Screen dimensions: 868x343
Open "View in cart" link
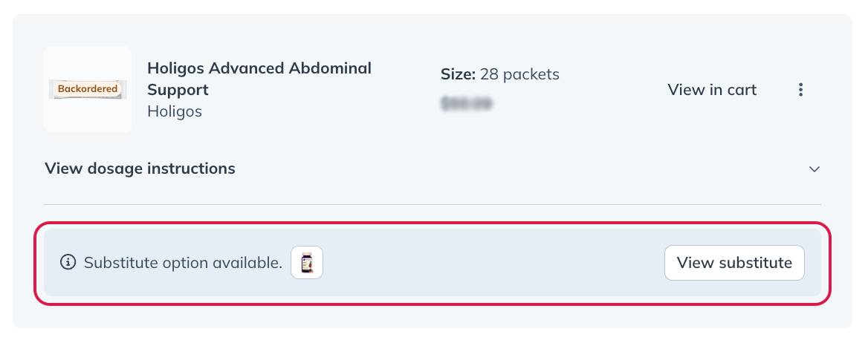point(712,90)
